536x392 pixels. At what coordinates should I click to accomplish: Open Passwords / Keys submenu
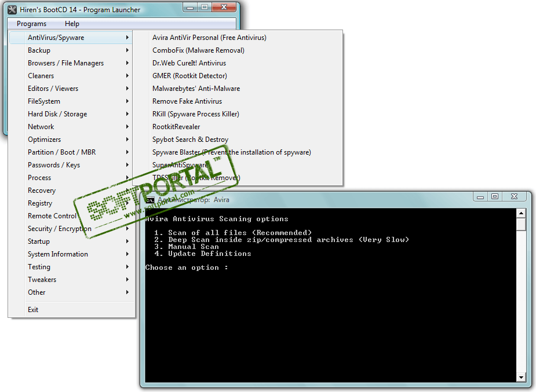[x=71, y=165]
